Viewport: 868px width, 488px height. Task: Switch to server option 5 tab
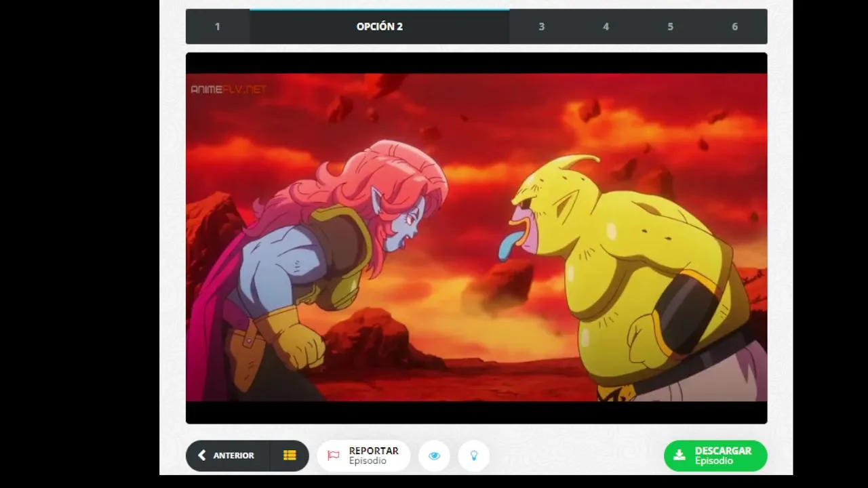pyautogui.click(x=670, y=26)
